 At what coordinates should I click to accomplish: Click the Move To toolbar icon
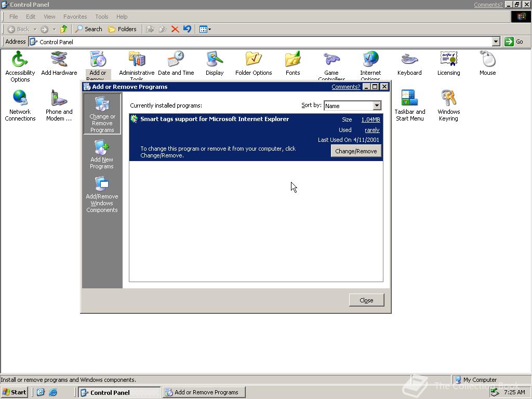150,29
